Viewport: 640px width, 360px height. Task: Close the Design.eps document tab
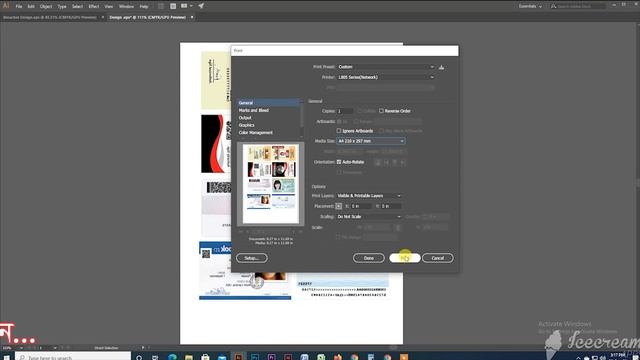tap(192, 17)
